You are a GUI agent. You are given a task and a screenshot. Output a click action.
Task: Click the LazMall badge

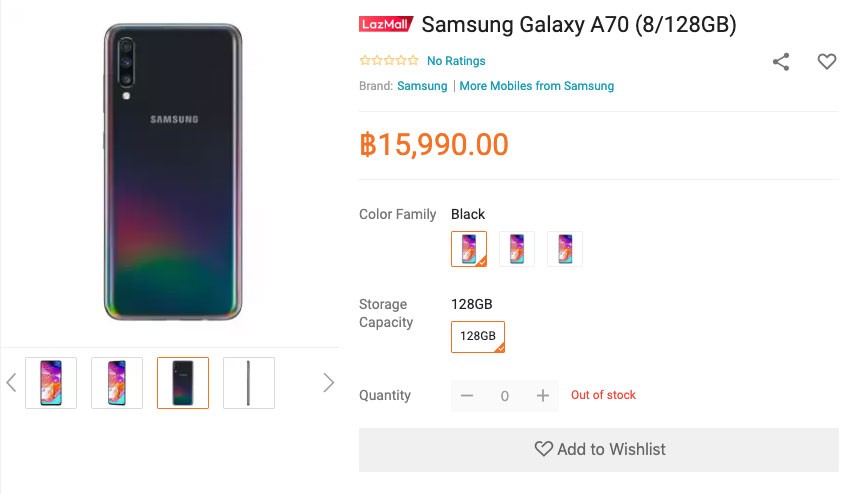386,25
